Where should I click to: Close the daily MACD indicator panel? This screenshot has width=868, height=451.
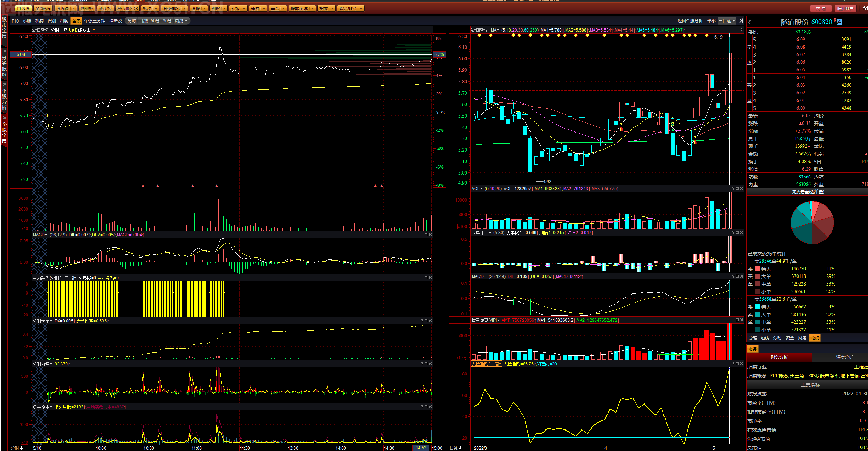(x=742, y=276)
